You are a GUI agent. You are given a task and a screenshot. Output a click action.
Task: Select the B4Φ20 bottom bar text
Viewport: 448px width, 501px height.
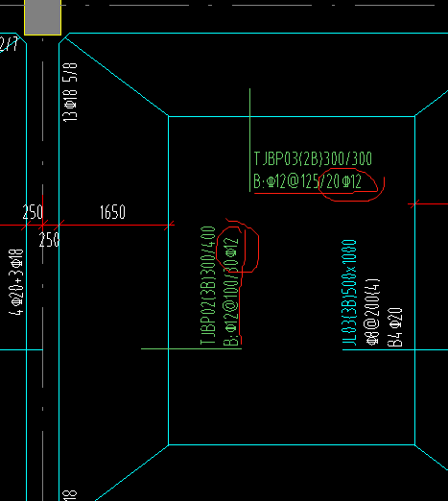pos(394,327)
